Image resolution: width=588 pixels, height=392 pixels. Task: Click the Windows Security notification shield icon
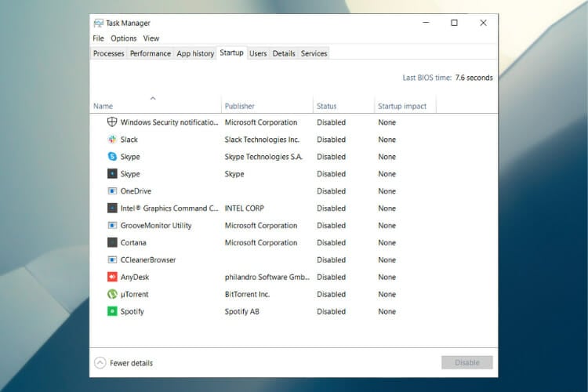point(112,122)
